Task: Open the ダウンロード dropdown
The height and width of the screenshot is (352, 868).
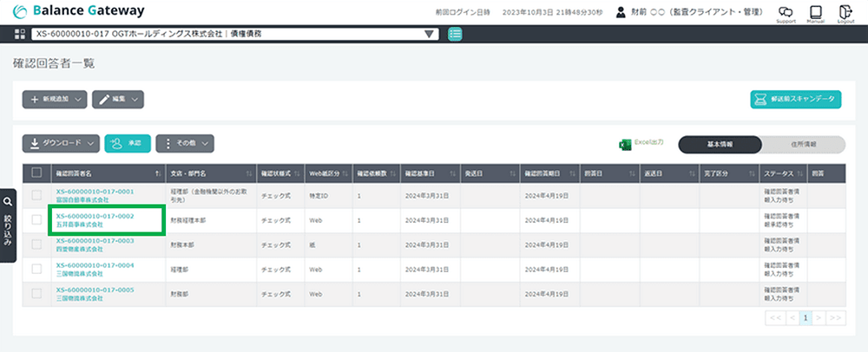Action: 60,144
